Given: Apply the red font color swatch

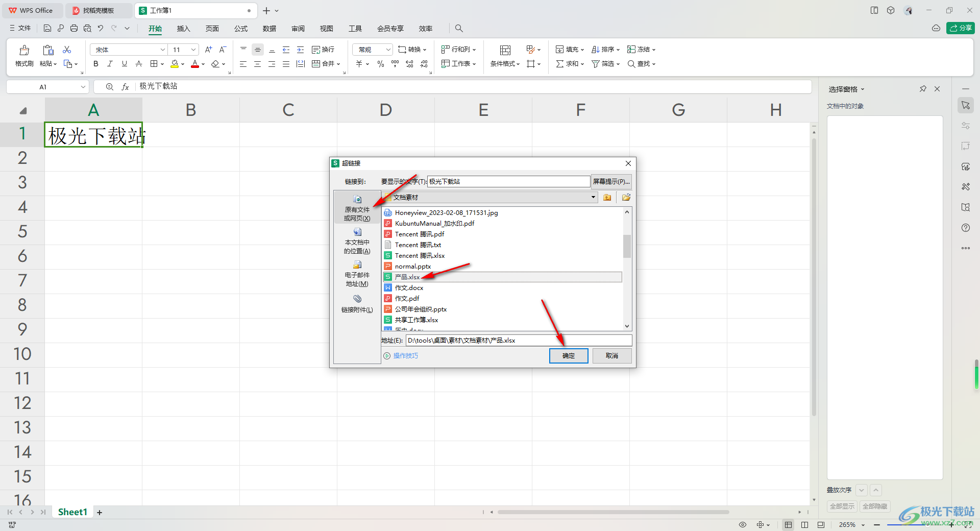Looking at the screenshot, I should tap(195, 64).
